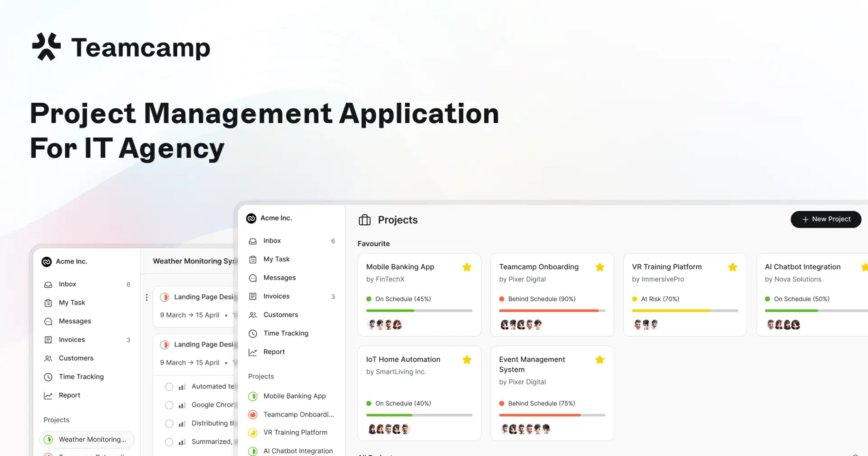
Task: Open Messages via the speech bubble icon
Action: pyautogui.click(x=252, y=277)
